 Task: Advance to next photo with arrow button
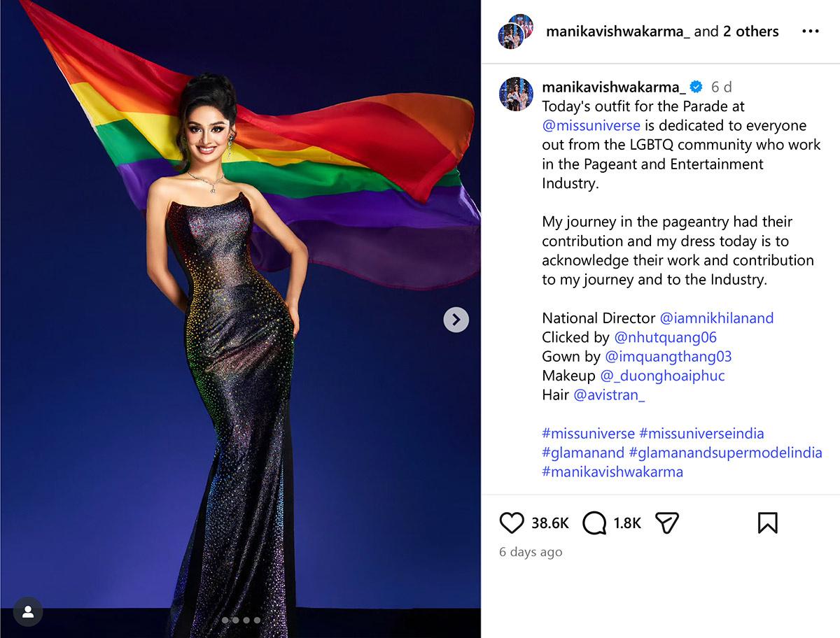click(456, 320)
